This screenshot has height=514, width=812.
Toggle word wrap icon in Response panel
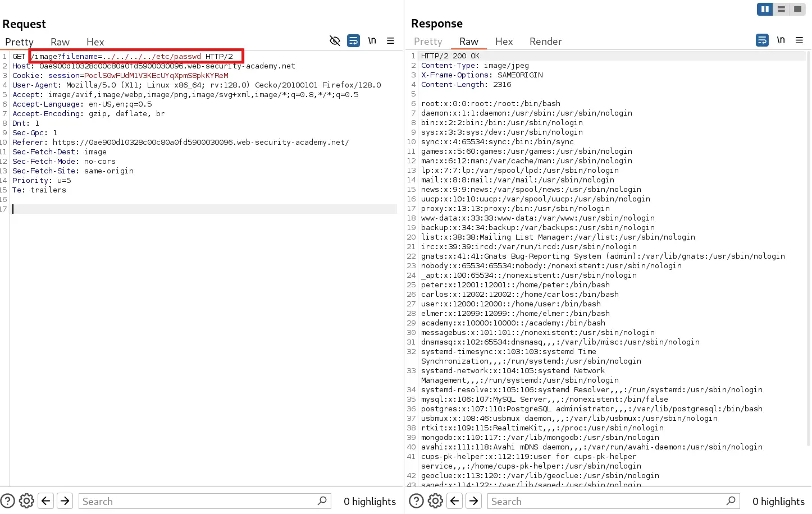click(762, 40)
